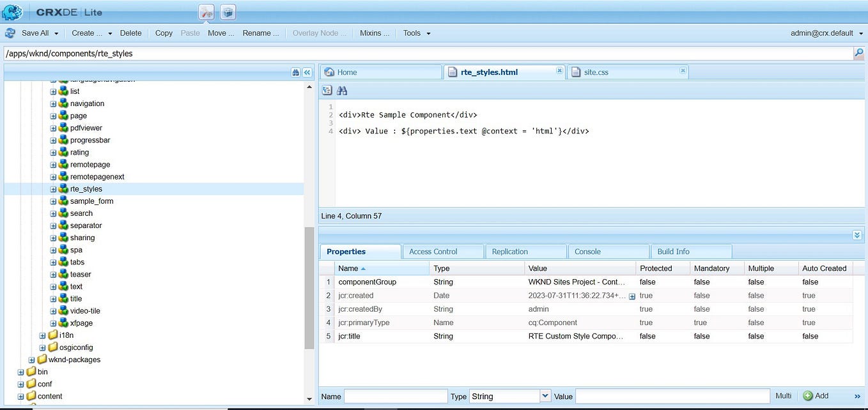The width and height of the screenshot is (868, 410).
Task: Click the binoculars search icon in tree header
Action: [295, 73]
